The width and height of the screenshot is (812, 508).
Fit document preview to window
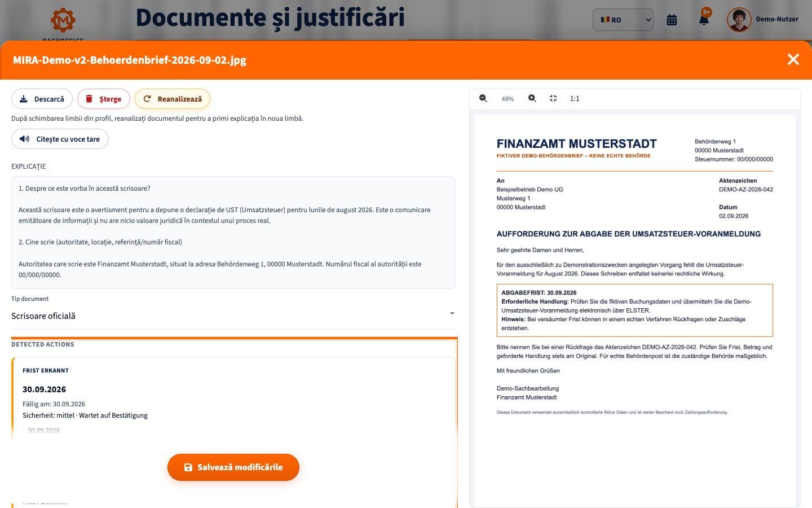(553, 98)
